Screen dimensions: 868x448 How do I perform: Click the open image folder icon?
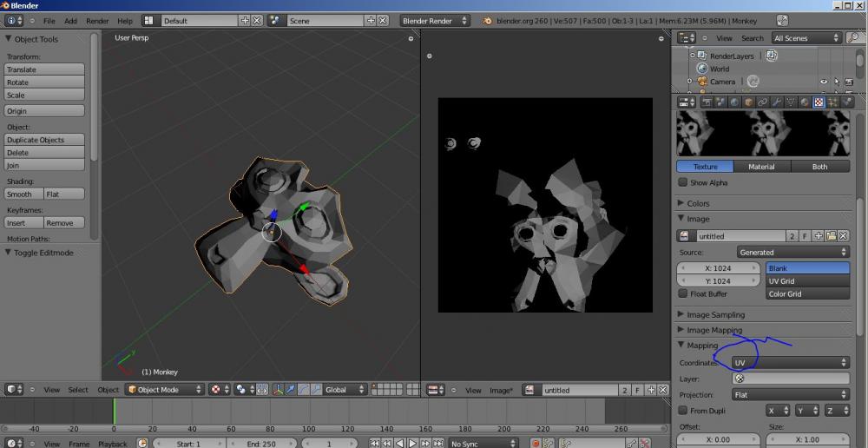[x=831, y=236]
